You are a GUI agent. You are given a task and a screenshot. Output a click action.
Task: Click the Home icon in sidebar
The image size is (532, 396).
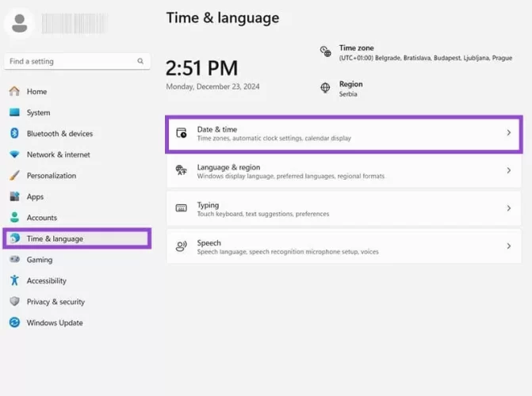click(x=14, y=92)
